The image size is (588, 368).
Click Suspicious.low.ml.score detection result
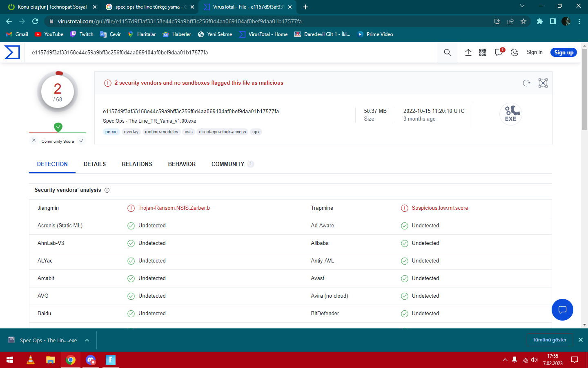440,208
